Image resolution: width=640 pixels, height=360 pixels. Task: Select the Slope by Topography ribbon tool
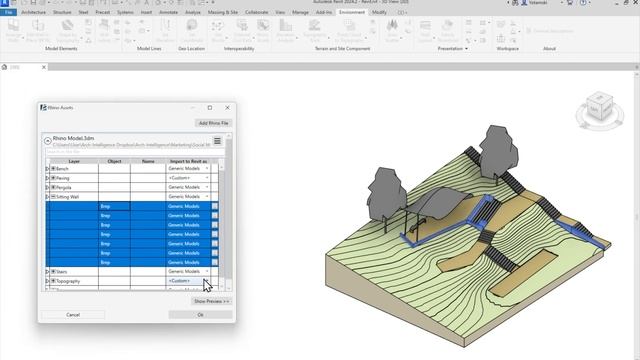68,31
